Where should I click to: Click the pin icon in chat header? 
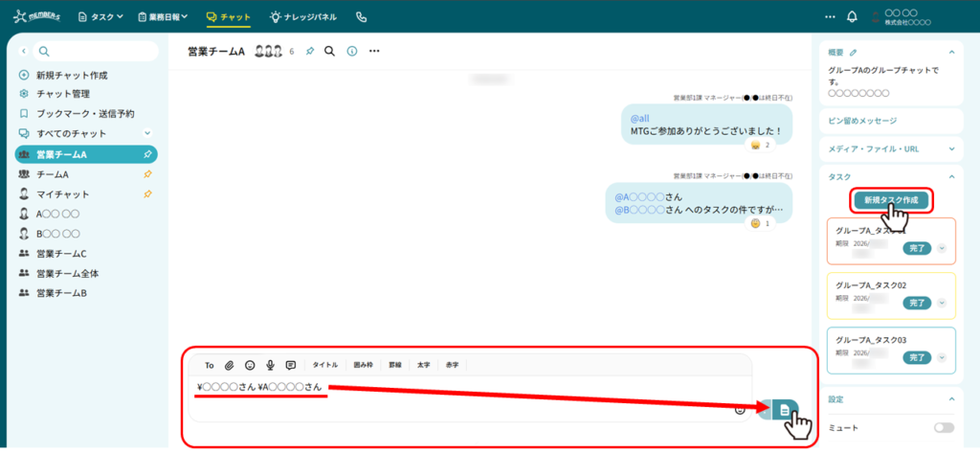click(x=310, y=52)
